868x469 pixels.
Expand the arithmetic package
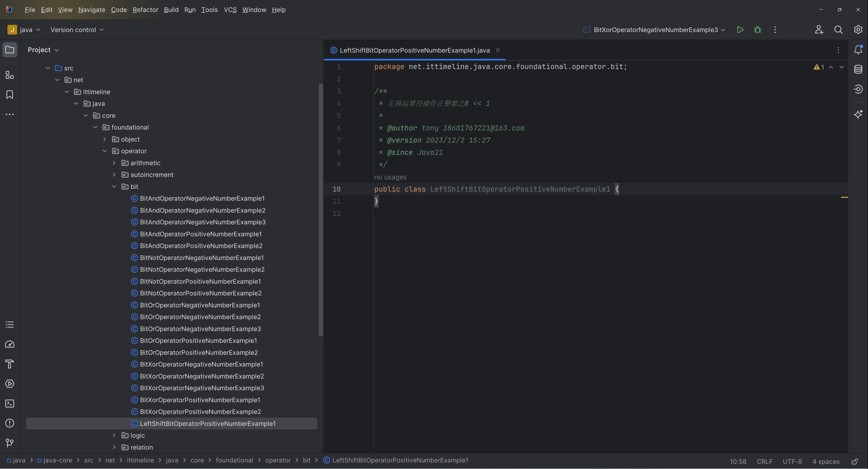pyautogui.click(x=114, y=163)
